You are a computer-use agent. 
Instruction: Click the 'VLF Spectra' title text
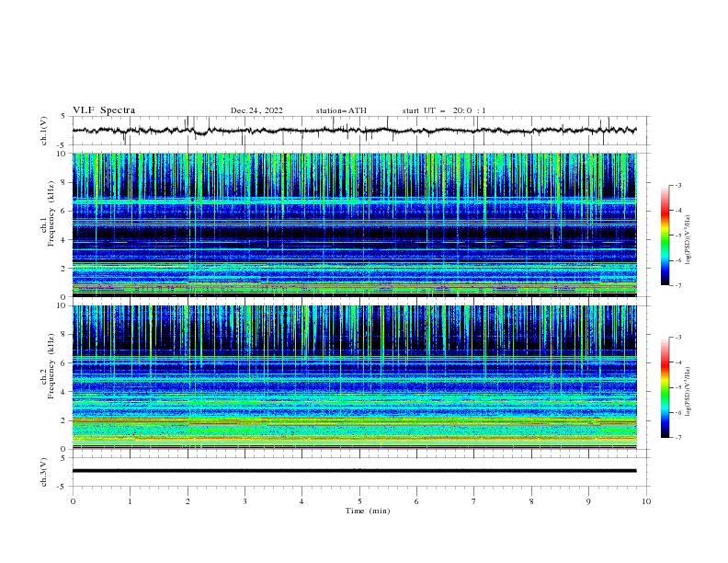coord(104,110)
